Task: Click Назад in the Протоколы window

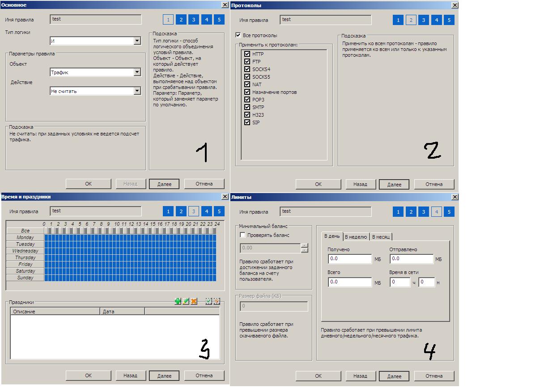Action: tap(360, 184)
